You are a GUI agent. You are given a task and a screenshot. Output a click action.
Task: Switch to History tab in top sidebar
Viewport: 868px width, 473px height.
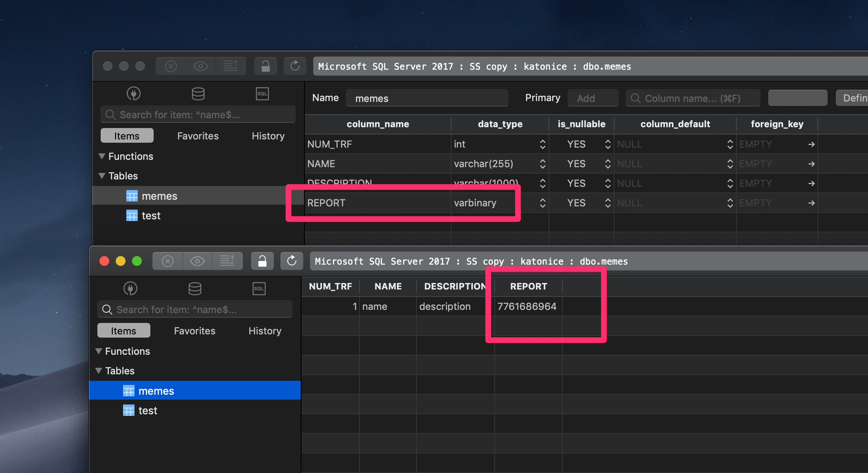click(x=268, y=136)
